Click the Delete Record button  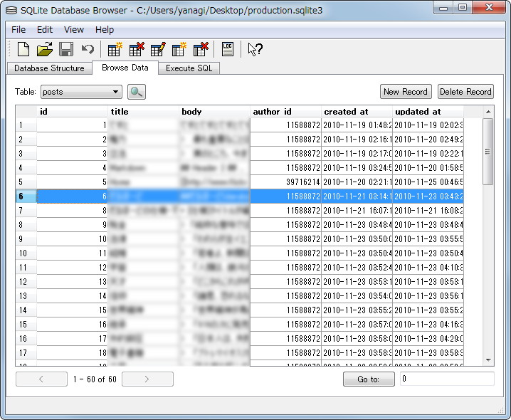pos(465,92)
